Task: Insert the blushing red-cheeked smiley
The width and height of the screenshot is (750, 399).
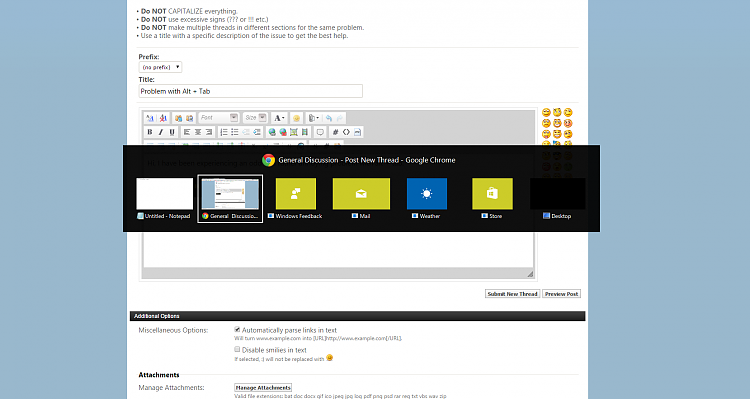Action: [x=568, y=123]
